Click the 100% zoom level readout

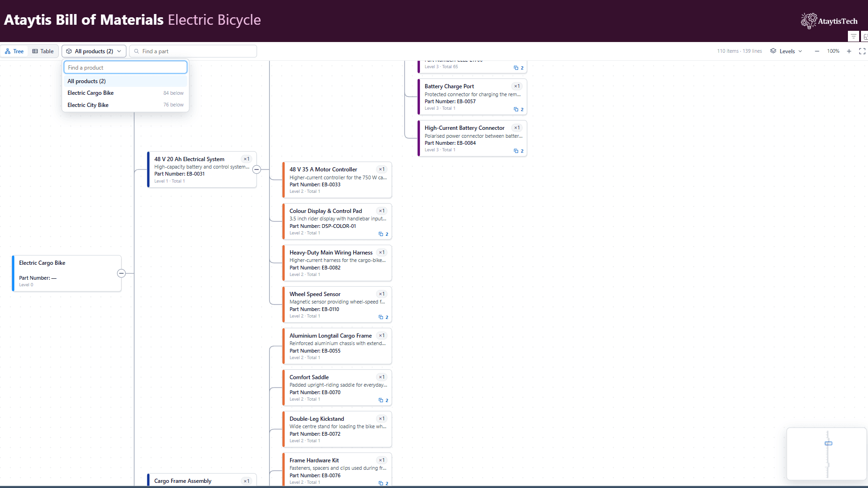[833, 51]
